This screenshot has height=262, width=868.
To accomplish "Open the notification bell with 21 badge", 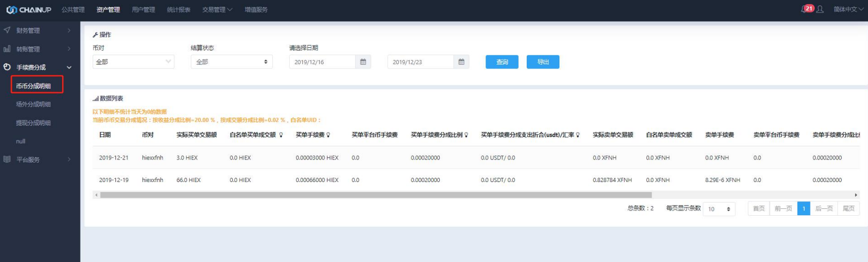I will pyautogui.click(x=806, y=9).
